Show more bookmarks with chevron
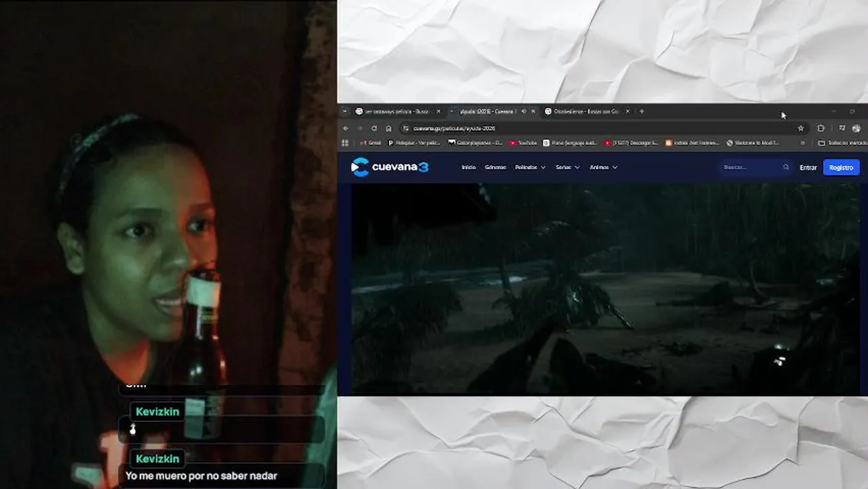 (x=803, y=143)
